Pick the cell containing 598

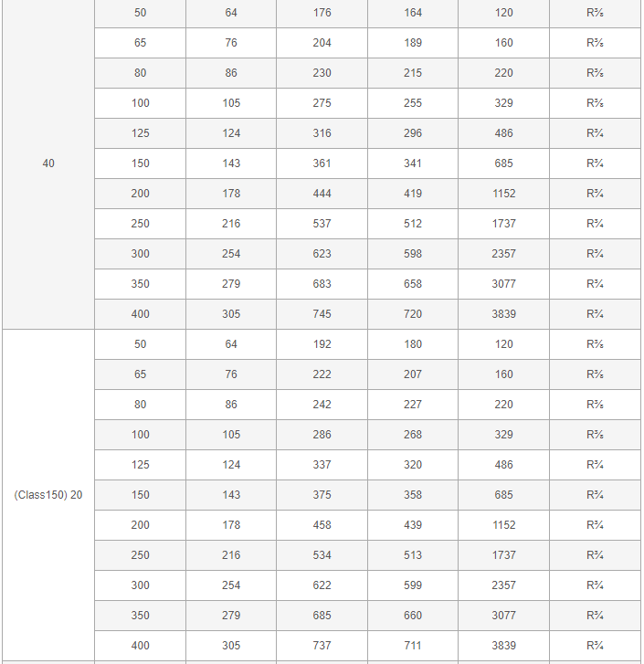click(x=413, y=254)
